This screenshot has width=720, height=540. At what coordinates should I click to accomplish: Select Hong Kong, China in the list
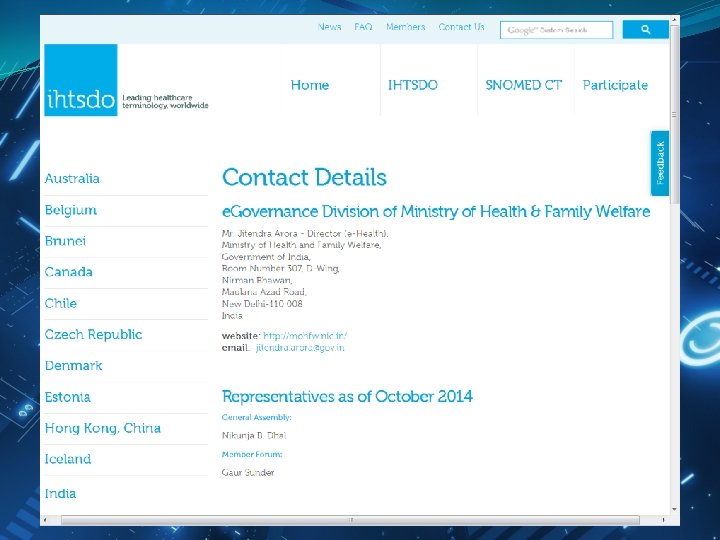tap(103, 428)
